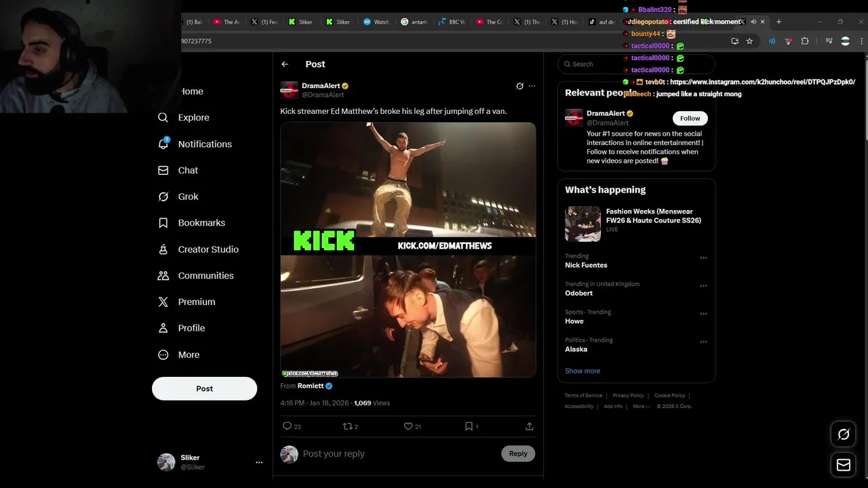Open options for Alaska trend
868x488 pixels.
(x=703, y=342)
